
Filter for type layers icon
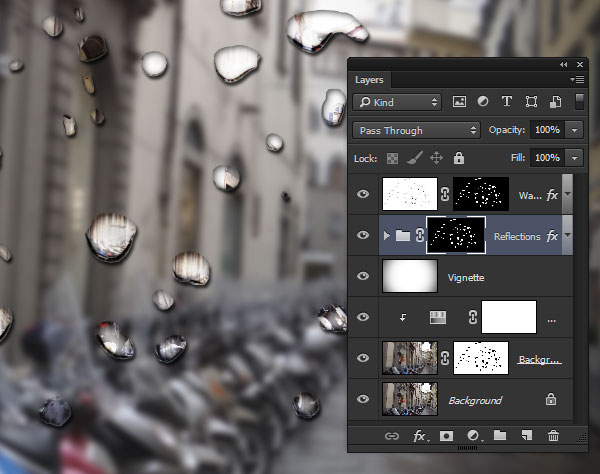point(506,102)
